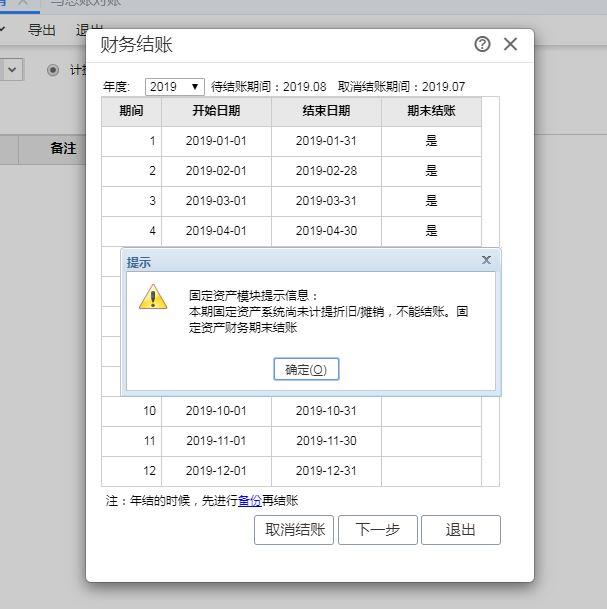Image resolution: width=607 pixels, height=609 pixels.
Task: Select the 2019-01-31 end date cell
Action: coord(326,141)
